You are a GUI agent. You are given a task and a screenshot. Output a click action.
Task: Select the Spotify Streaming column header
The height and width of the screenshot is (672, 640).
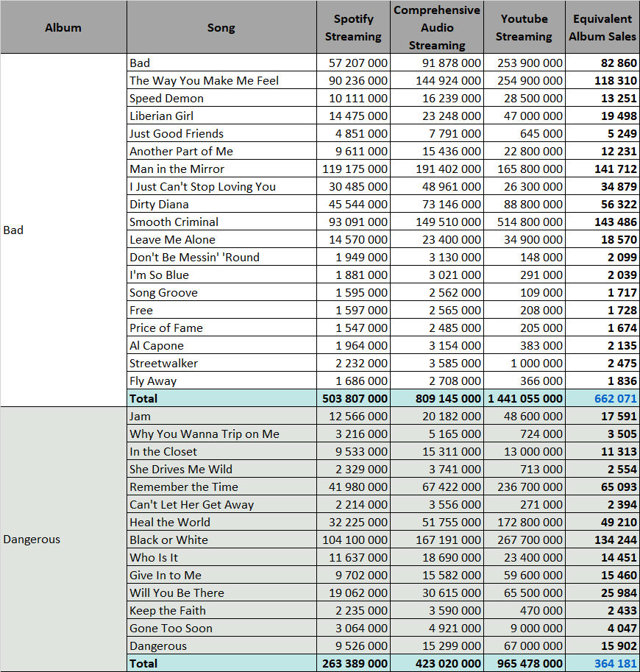click(x=353, y=27)
